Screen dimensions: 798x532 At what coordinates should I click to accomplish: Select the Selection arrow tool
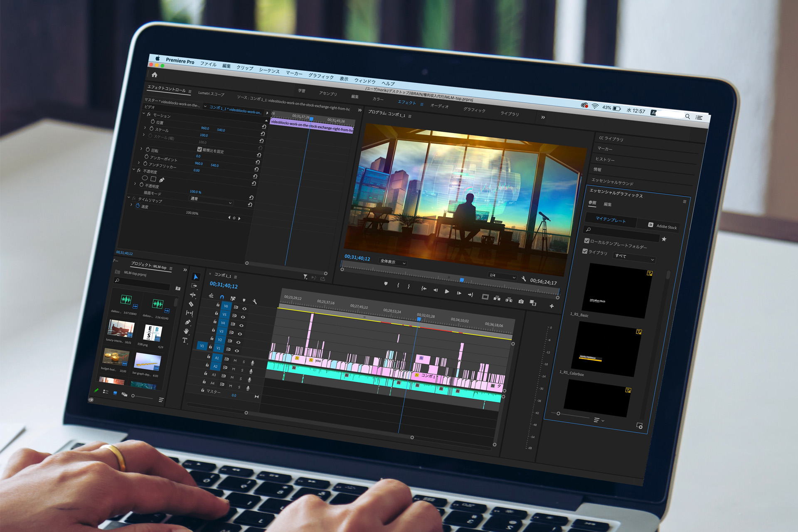pyautogui.click(x=196, y=277)
